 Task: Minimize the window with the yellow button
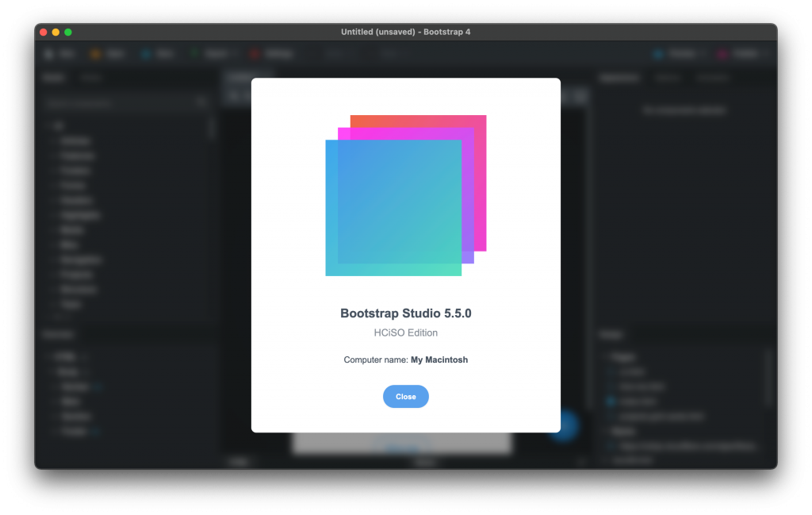click(56, 32)
